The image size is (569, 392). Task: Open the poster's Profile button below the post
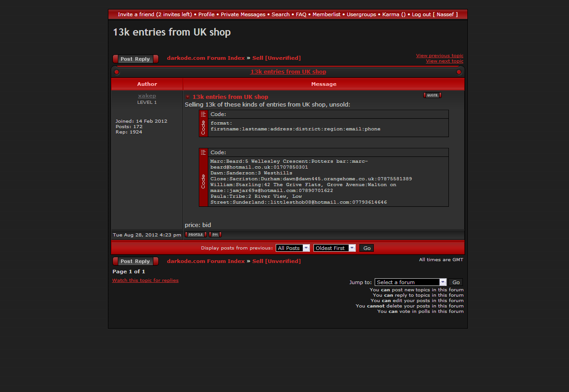click(196, 235)
